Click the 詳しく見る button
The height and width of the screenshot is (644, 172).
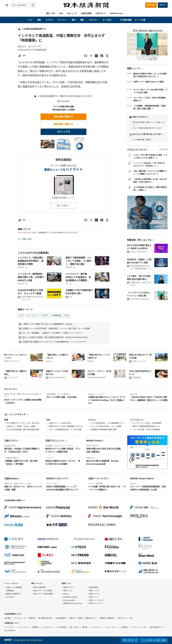pyautogui.click(x=64, y=206)
